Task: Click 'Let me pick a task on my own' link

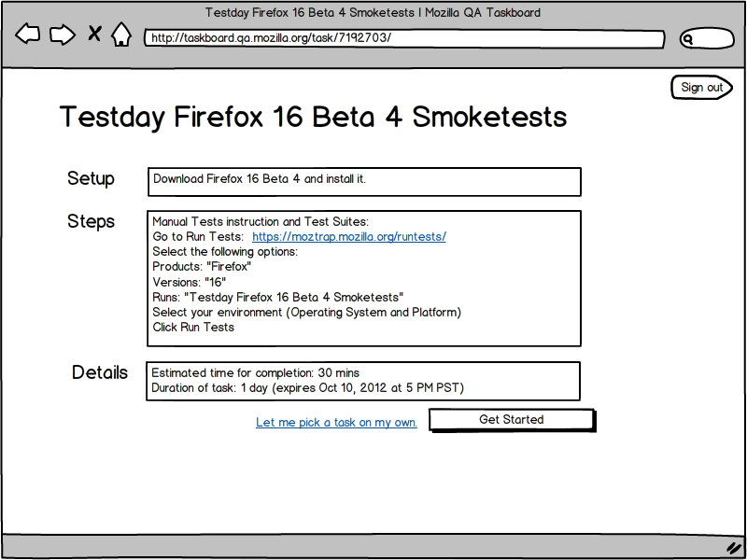Action: [x=336, y=423]
